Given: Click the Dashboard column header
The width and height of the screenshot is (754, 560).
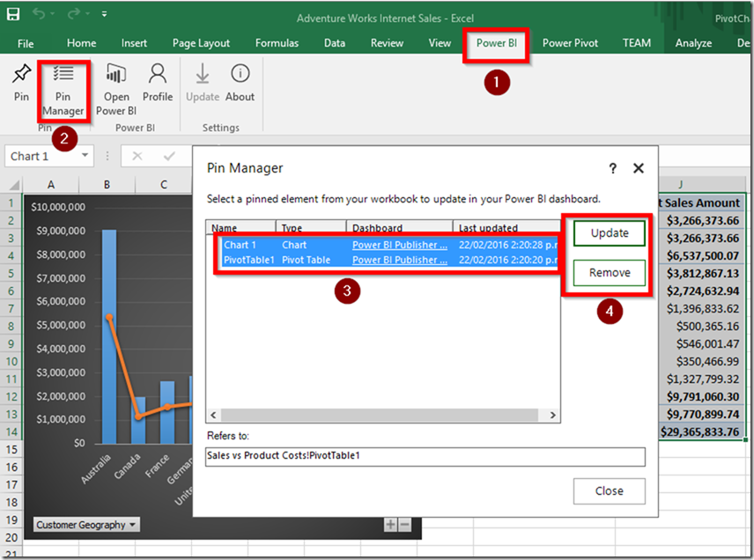Looking at the screenshot, I should tap(399, 227).
